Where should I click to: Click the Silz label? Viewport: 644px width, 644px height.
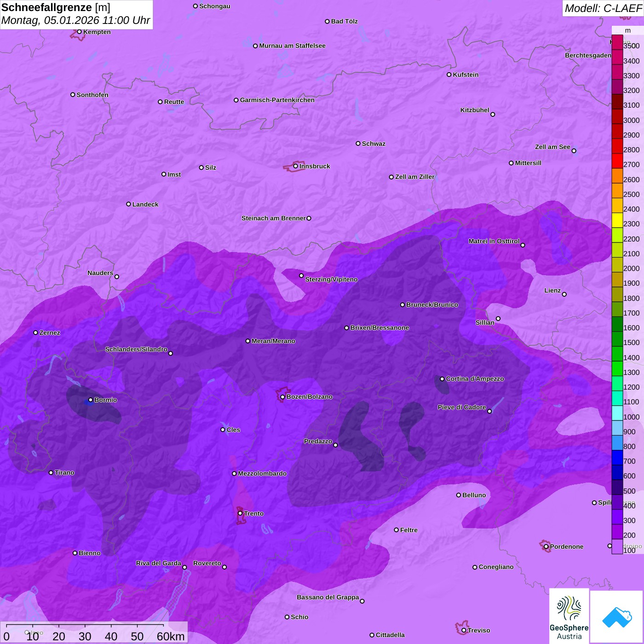[x=211, y=167]
